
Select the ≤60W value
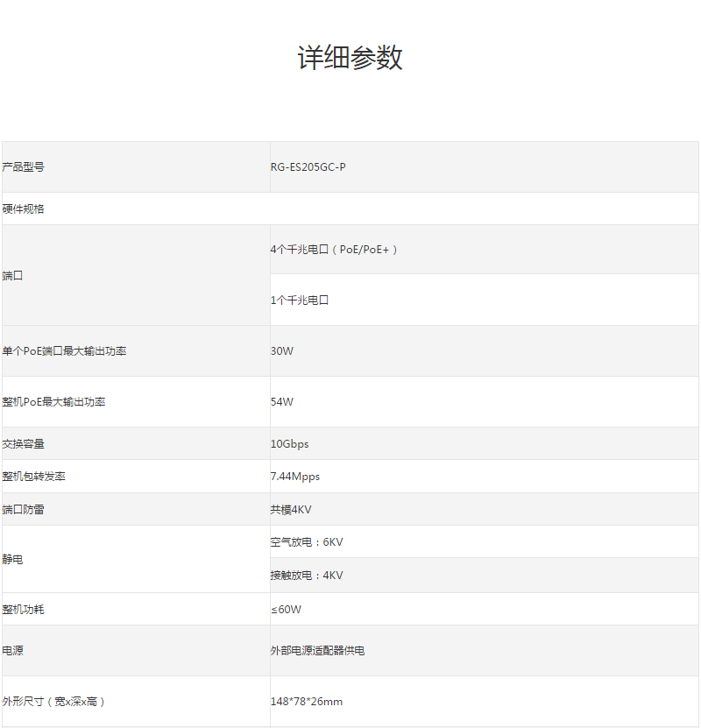(286, 609)
